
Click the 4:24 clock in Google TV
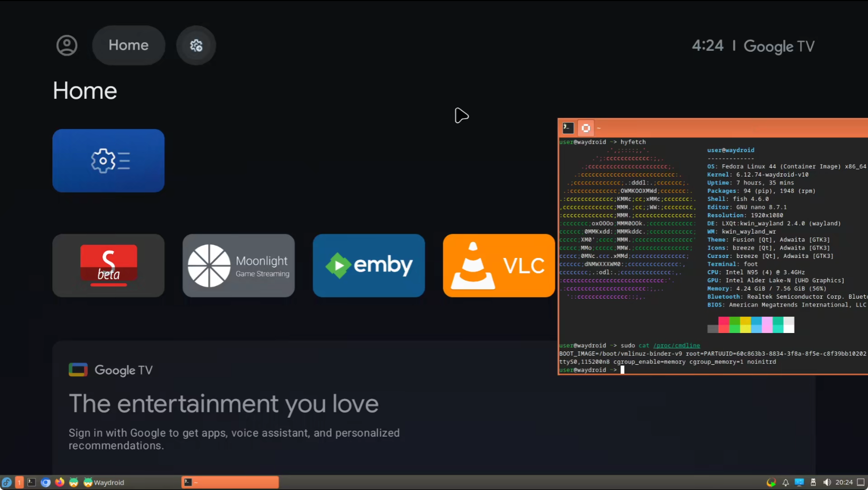click(707, 45)
